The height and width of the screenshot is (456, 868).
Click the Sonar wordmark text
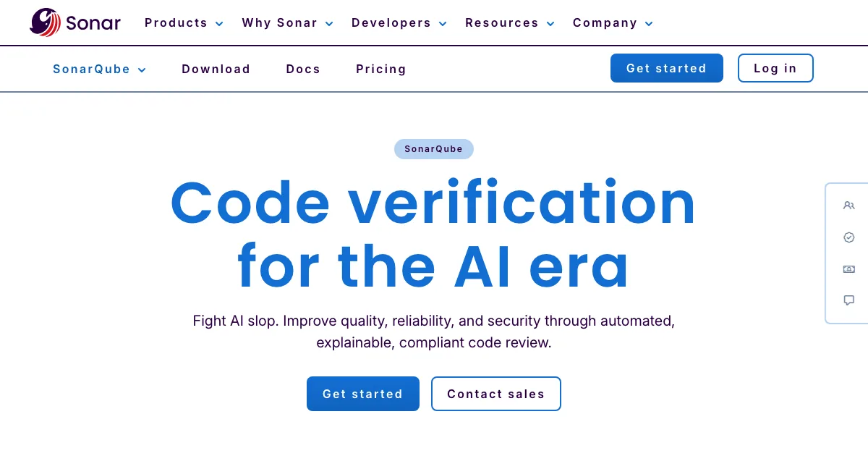tap(93, 23)
